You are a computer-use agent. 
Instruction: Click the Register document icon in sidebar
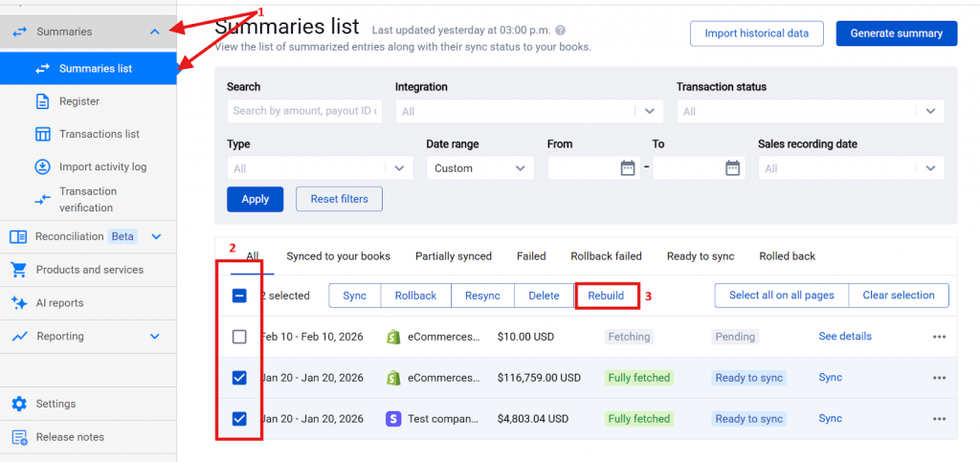42,101
